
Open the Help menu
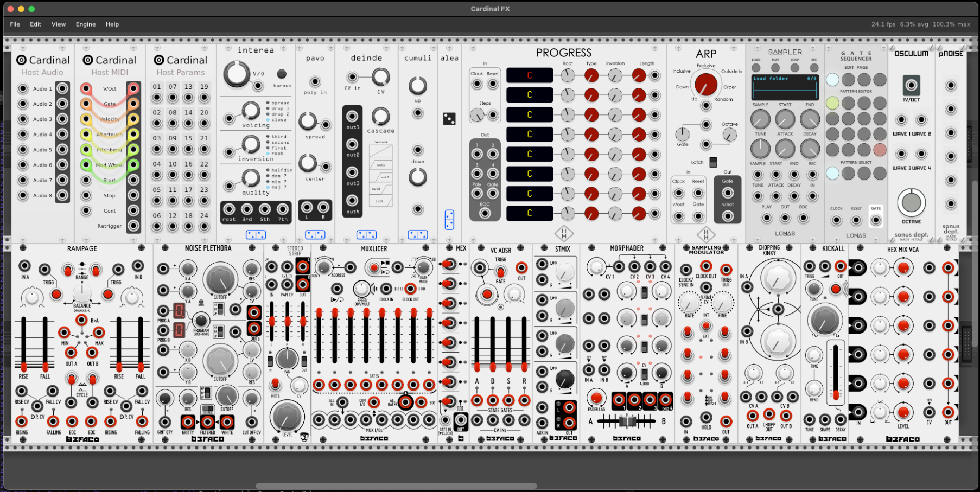pyautogui.click(x=112, y=24)
